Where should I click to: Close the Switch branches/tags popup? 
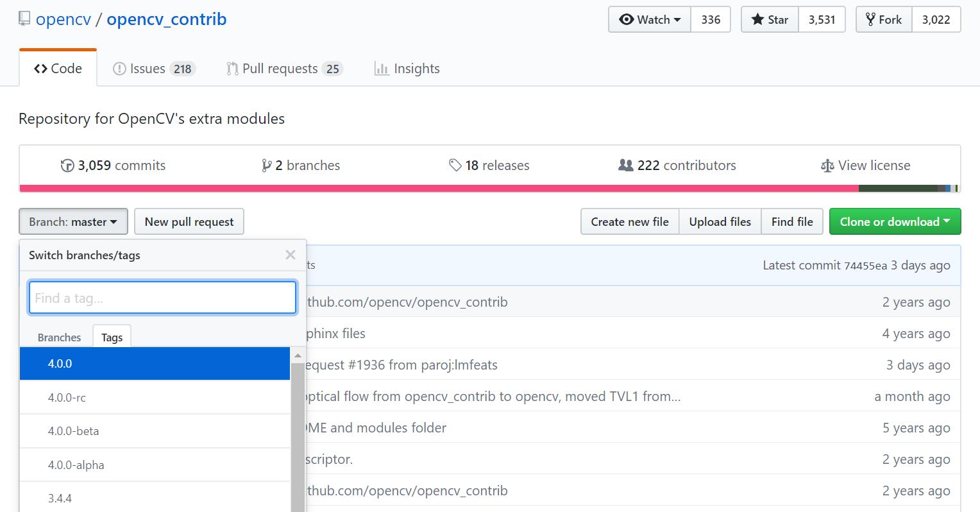(291, 255)
